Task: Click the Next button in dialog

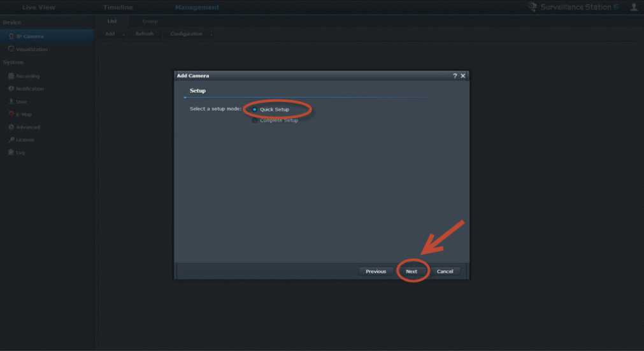Action: tap(411, 271)
